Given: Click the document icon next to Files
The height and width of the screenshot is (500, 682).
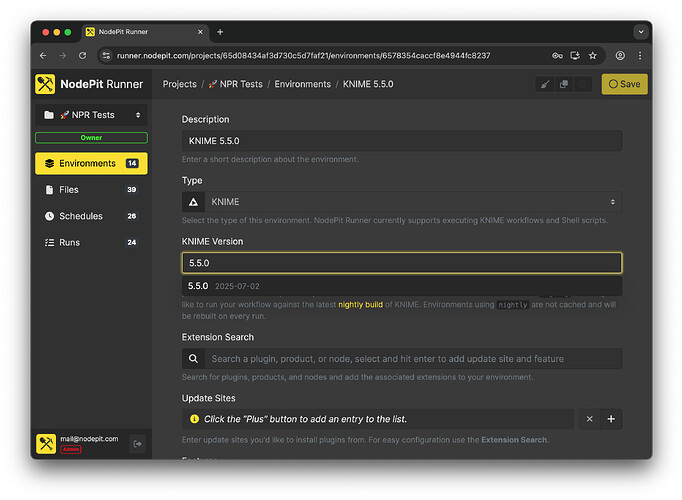Looking at the screenshot, I should [x=50, y=190].
